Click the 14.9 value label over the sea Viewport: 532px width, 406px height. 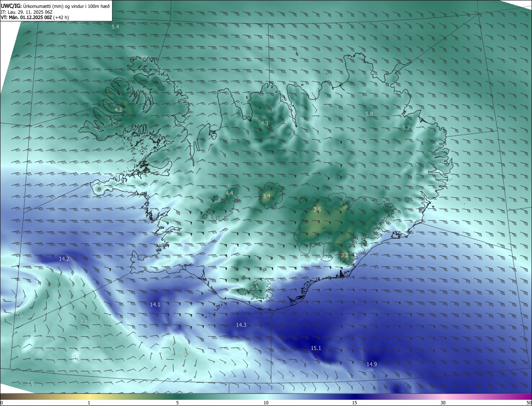pyautogui.click(x=372, y=364)
